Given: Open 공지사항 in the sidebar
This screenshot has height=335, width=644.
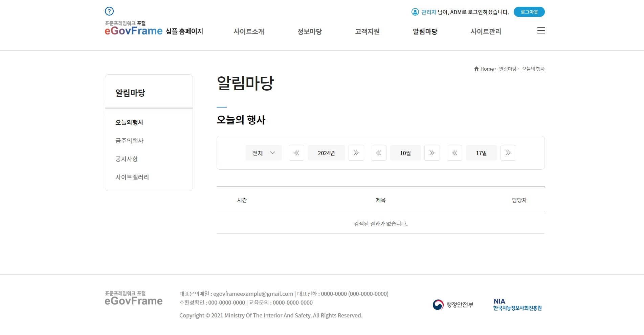Looking at the screenshot, I should tap(127, 159).
